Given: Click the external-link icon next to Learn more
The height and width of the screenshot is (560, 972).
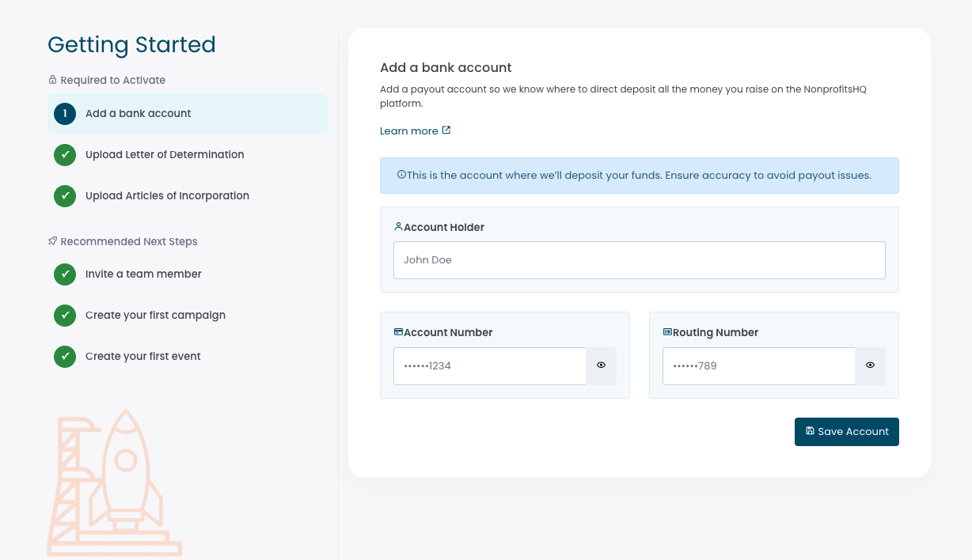Looking at the screenshot, I should coord(446,129).
